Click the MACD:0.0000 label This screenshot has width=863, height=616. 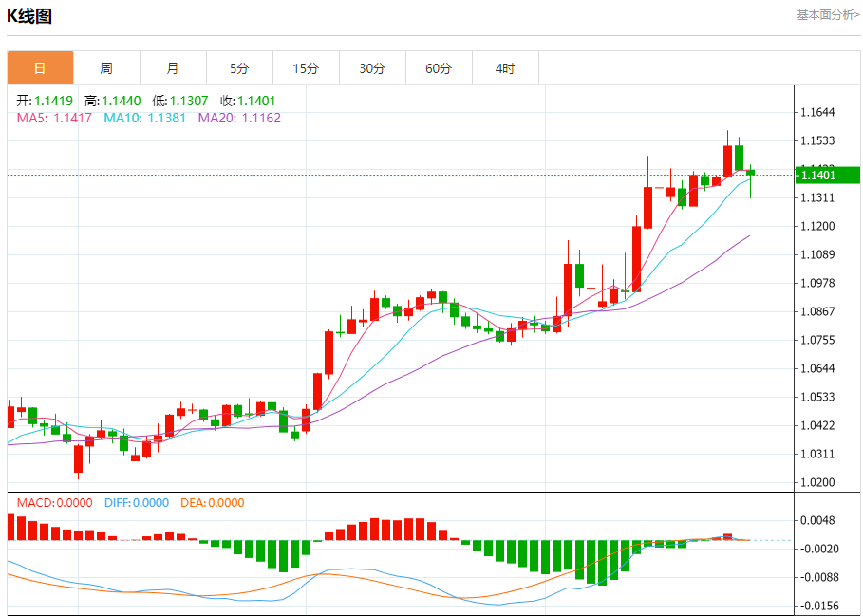[54, 503]
